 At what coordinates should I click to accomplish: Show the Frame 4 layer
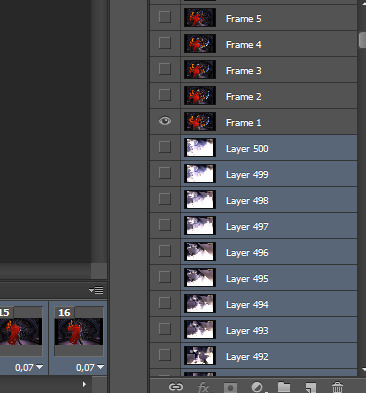[165, 43]
